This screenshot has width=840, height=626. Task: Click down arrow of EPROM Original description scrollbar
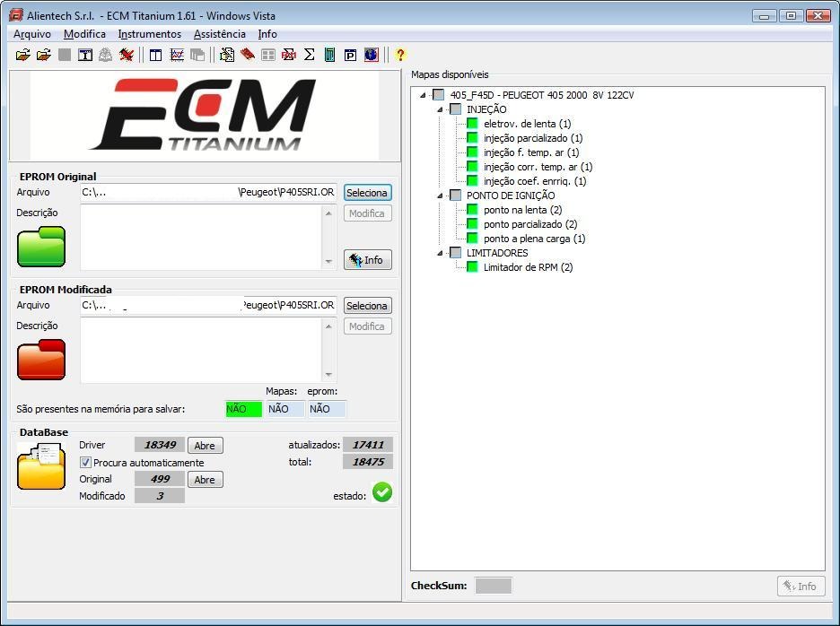(x=328, y=262)
